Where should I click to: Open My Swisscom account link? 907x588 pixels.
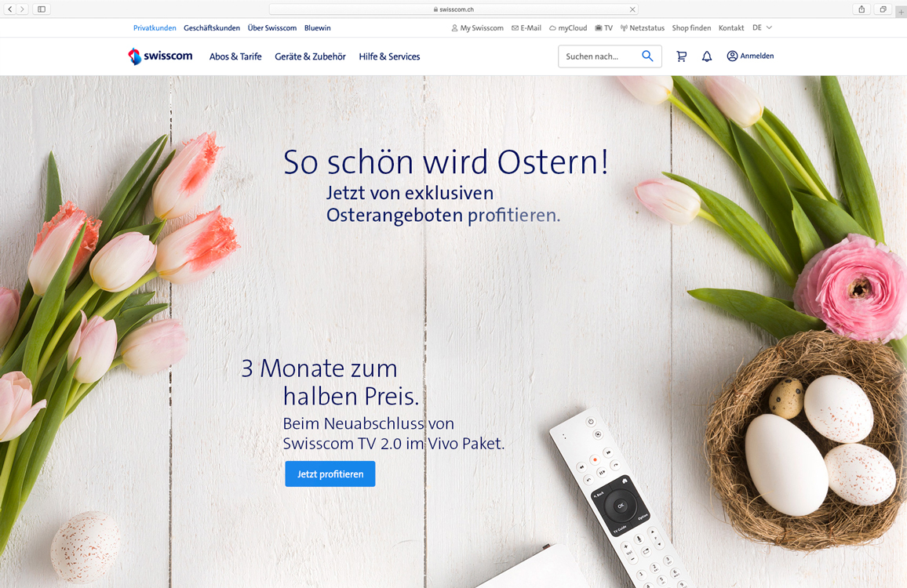pos(477,27)
